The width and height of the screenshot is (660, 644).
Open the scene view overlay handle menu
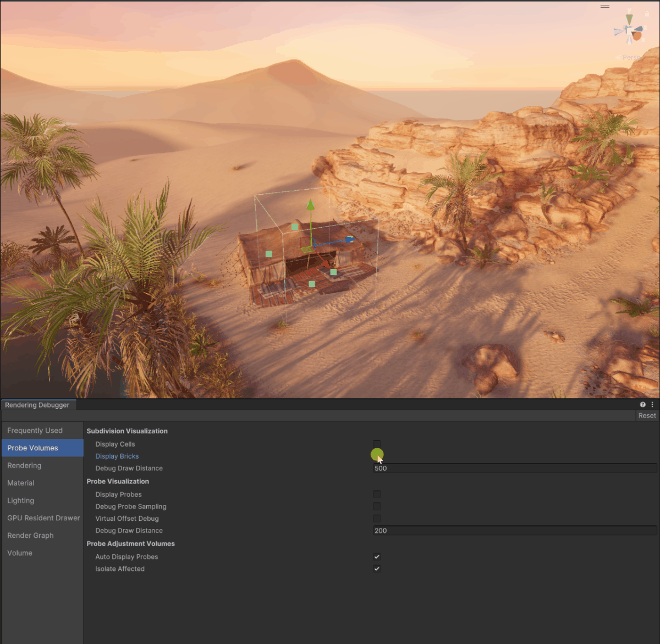tap(605, 7)
